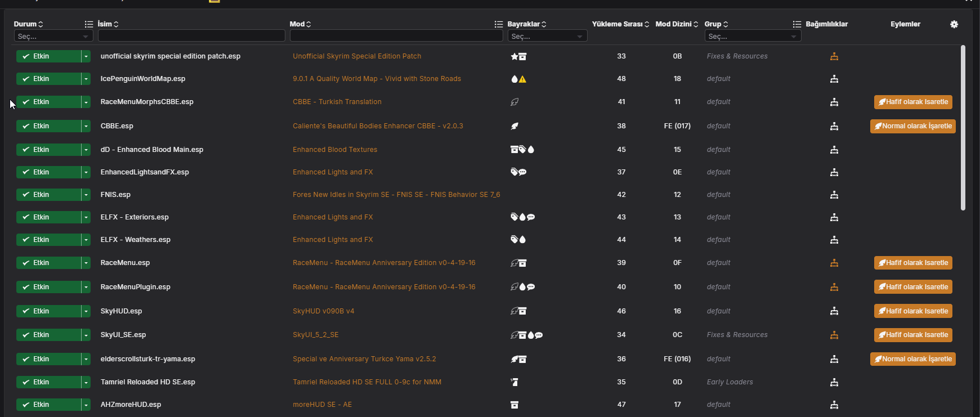This screenshot has width=980, height=417.
Task: Click Hafif olarak İşaretle for SkyUI_SE.esp
Action: 913,335
